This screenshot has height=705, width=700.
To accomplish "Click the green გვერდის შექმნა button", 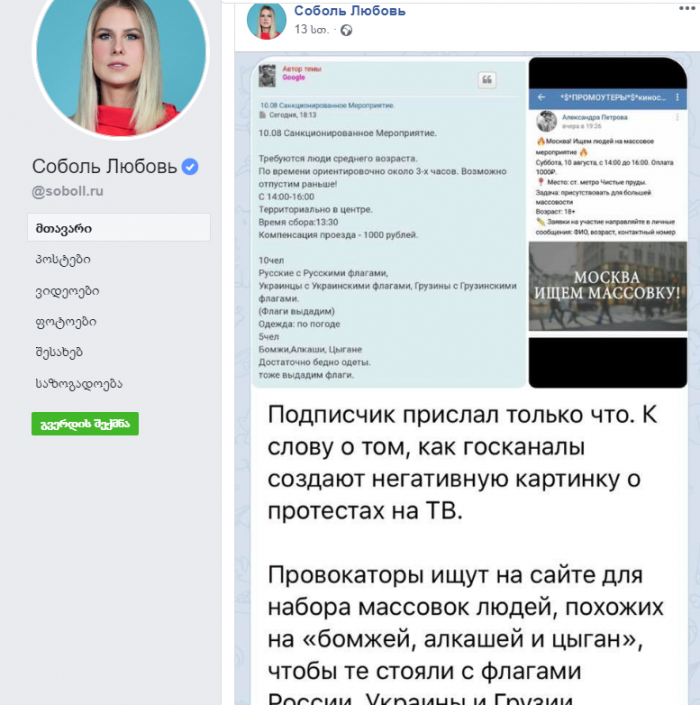I will pos(85,424).
